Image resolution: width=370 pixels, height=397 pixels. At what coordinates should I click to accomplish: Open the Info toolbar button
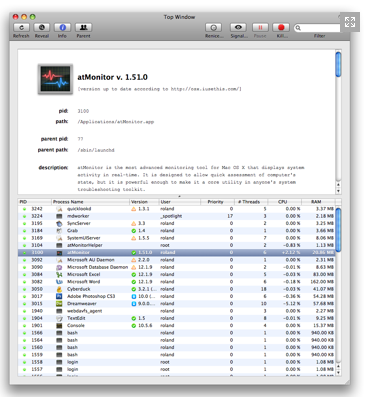pos(62,27)
